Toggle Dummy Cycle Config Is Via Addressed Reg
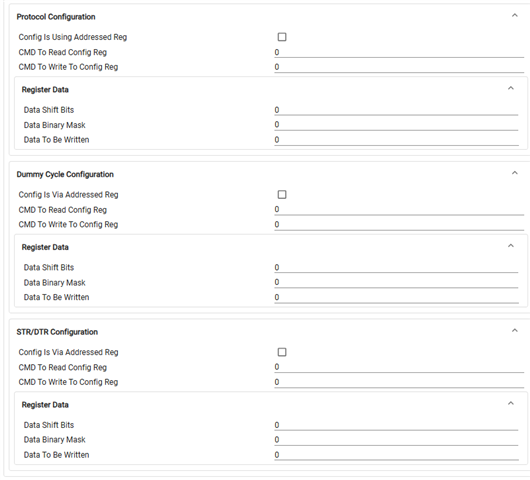Image resolution: width=530 pixels, height=480 pixels. (282, 194)
